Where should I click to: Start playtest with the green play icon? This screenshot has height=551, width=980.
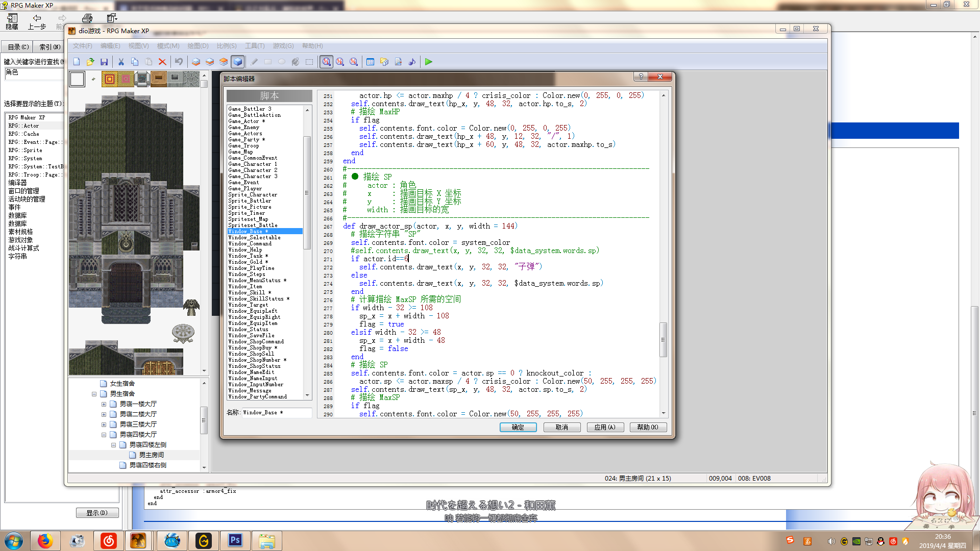click(429, 62)
